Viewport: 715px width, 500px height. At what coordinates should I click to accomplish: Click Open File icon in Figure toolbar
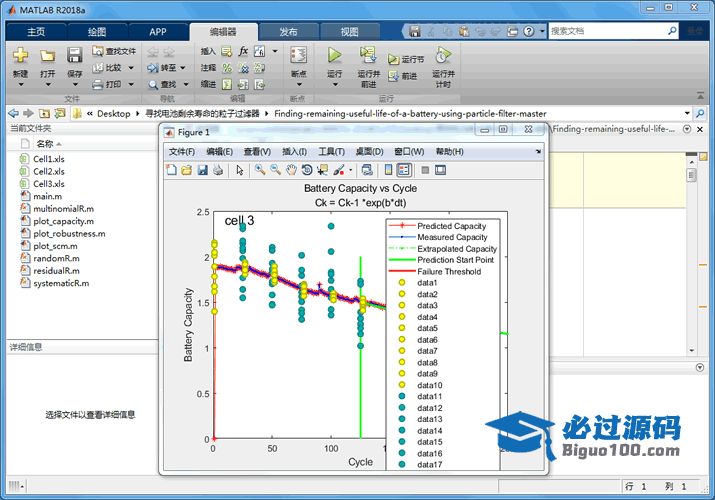(x=187, y=170)
